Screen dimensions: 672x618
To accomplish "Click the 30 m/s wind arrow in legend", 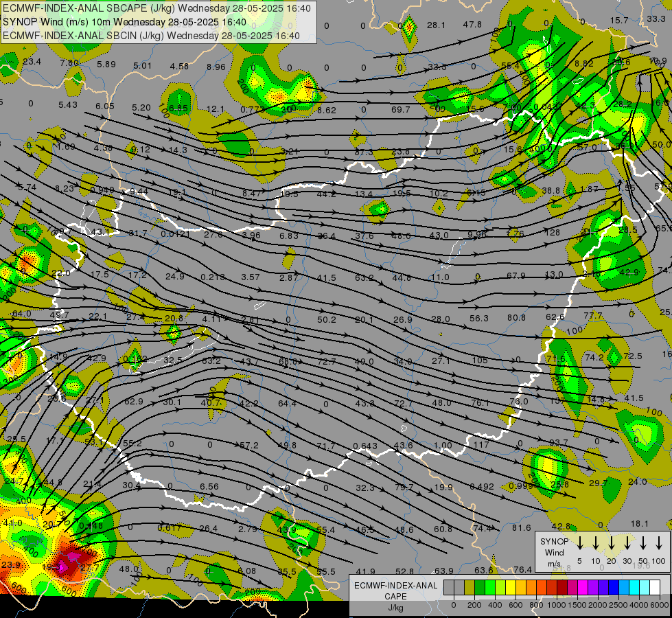I will pyautogui.click(x=627, y=543).
